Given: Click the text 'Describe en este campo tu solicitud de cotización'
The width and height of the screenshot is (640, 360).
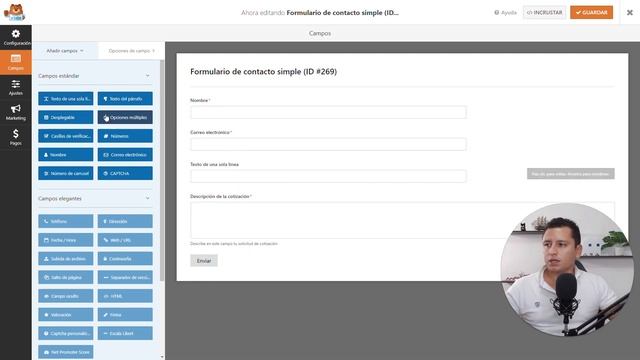Looking at the screenshot, I should pyautogui.click(x=234, y=244).
